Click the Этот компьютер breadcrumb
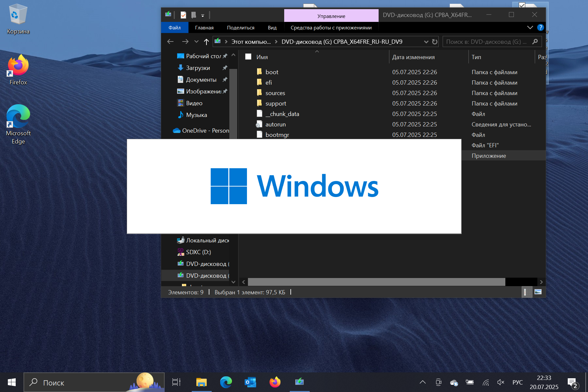The image size is (588, 392). tap(251, 41)
